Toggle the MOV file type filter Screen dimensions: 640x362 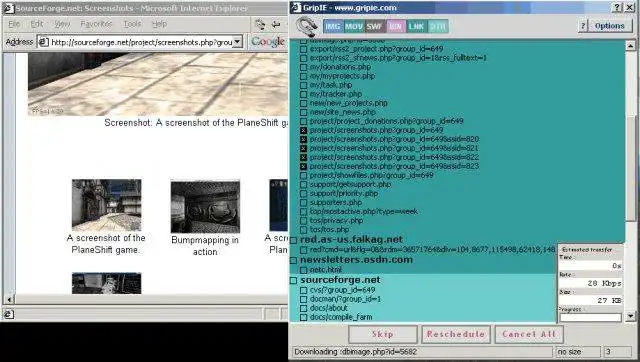[353, 27]
